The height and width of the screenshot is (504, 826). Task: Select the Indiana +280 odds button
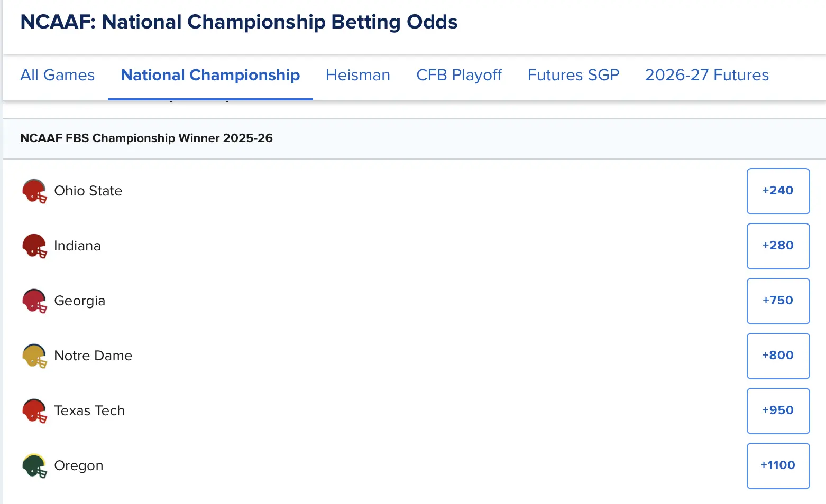pos(778,246)
